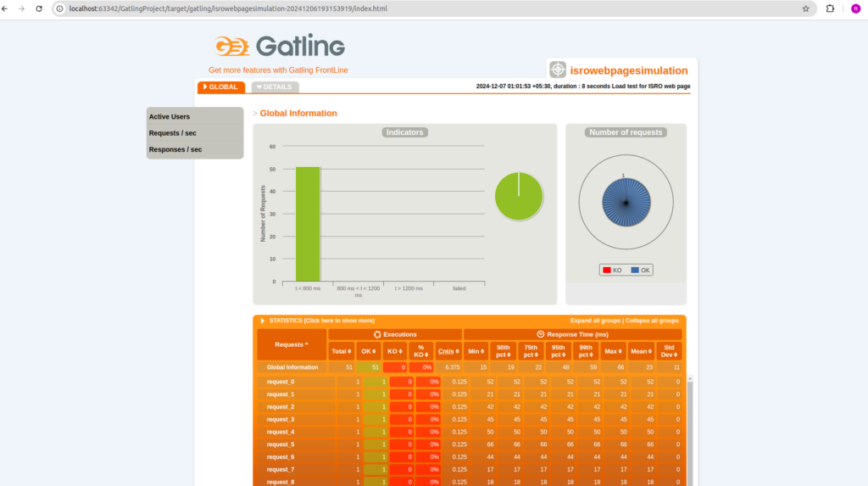Screen dimensions: 868x486
Task: Open request_5 row
Action: [470, 444]
